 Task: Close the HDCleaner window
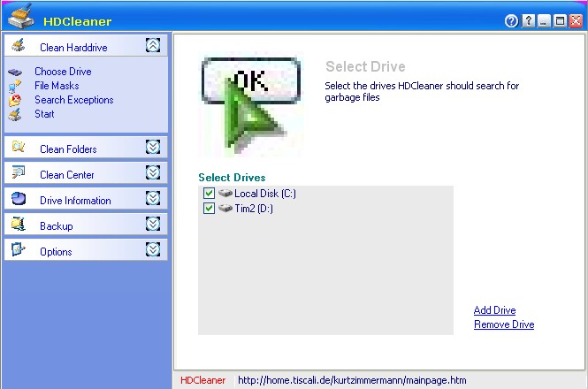pos(576,21)
